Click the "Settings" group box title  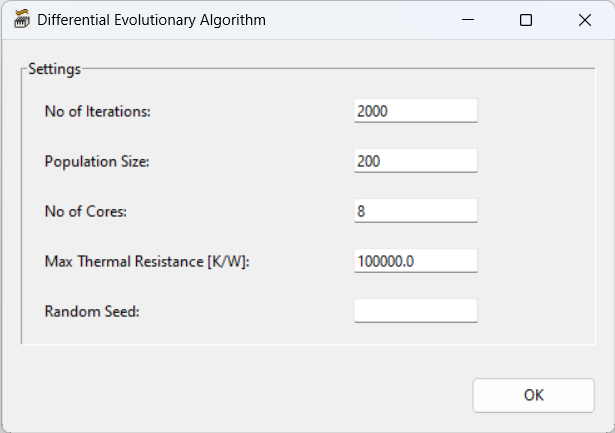click(55, 69)
